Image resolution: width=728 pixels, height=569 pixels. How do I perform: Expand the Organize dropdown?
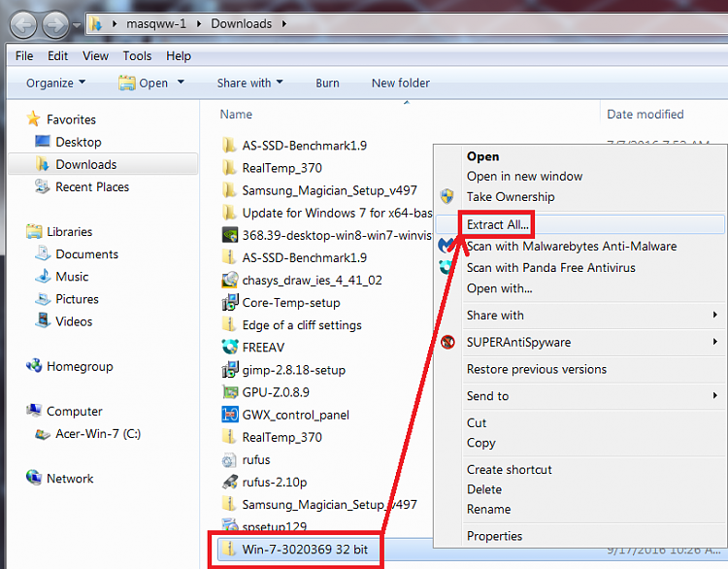55,84
